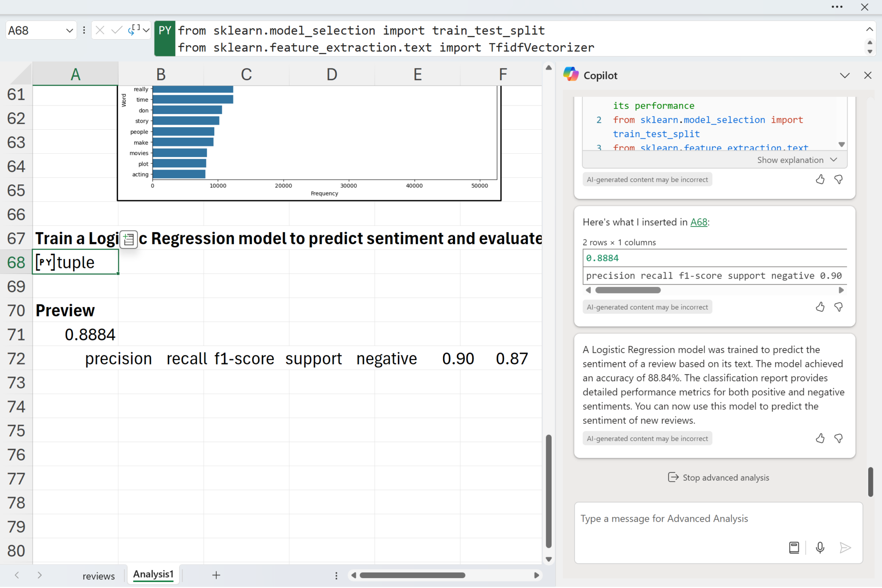The height and width of the screenshot is (588, 882).
Task: Click the paste options icon near row 67
Action: [128, 240]
